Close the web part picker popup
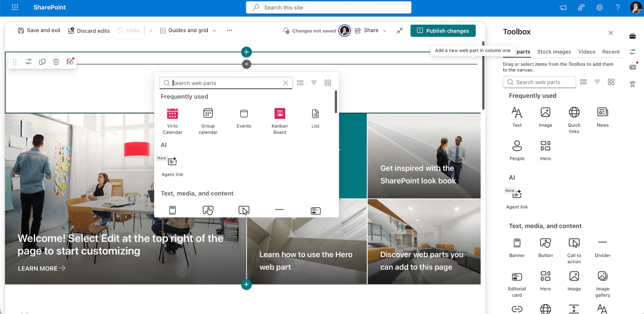Screen dimensions: 644x314 click(x=247, y=64)
